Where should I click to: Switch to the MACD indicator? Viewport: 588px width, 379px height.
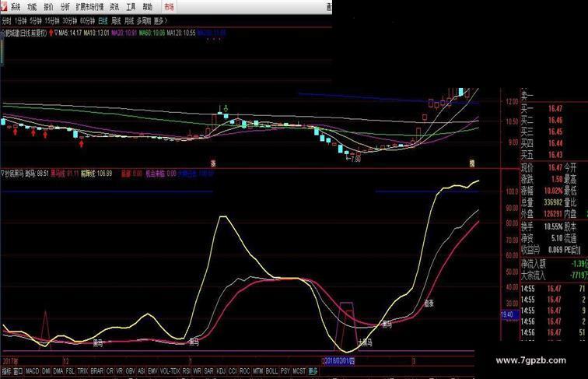(x=32, y=371)
